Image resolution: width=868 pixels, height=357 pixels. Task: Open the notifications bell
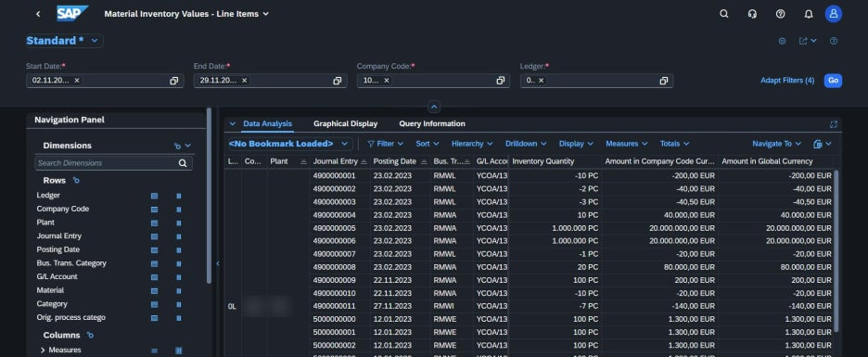[809, 14]
